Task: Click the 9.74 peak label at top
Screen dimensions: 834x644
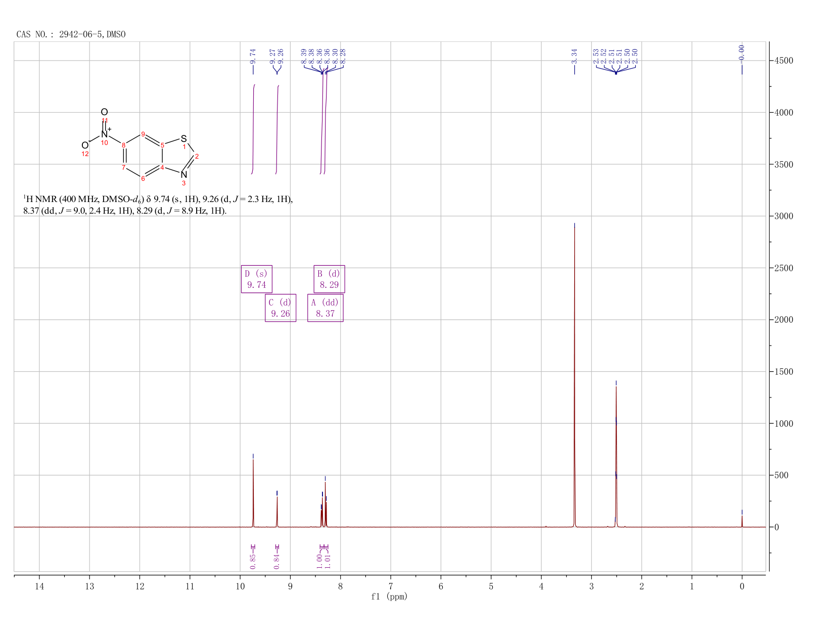Action: point(253,56)
